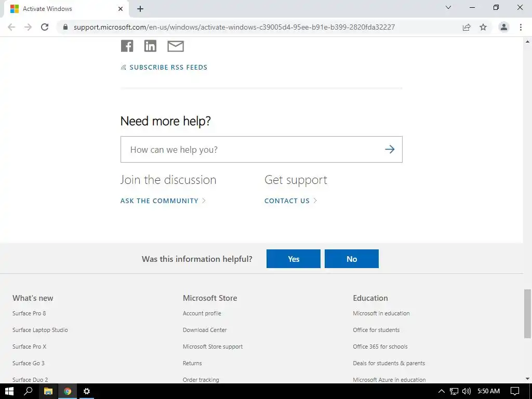Go back with the browser back arrow
Screen dimensions: 532x399
pyautogui.click(x=11, y=27)
